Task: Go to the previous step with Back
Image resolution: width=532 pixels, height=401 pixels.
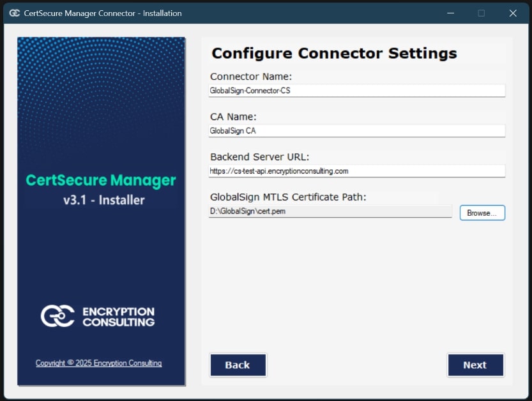Action: [238, 365]
